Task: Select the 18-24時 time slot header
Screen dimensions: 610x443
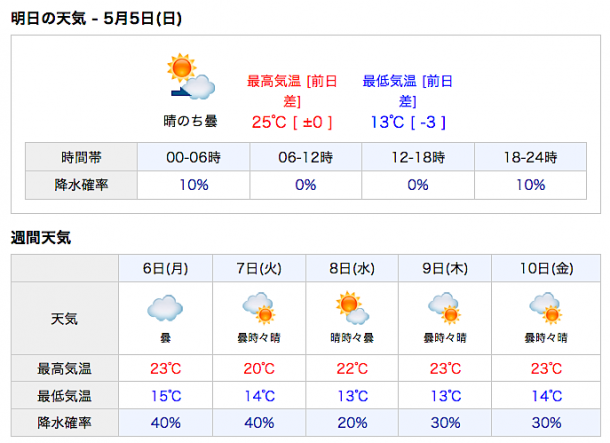Action: (530, 158)
